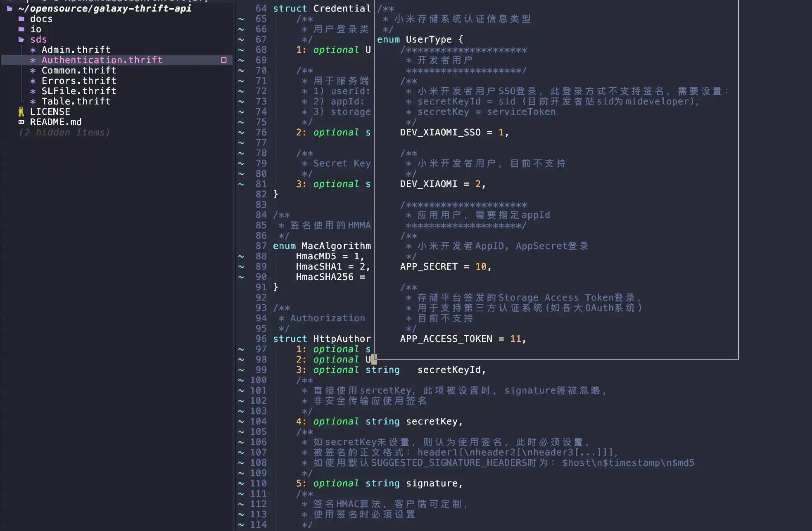Click the asterisk icon next to Table.thrift
The image size is (812, 531).
33,101
